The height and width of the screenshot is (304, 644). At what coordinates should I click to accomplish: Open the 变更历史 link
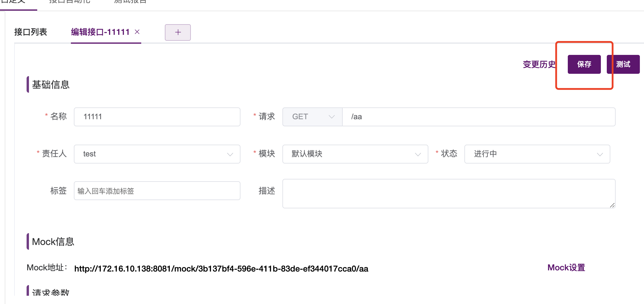(x=539, y=64)
